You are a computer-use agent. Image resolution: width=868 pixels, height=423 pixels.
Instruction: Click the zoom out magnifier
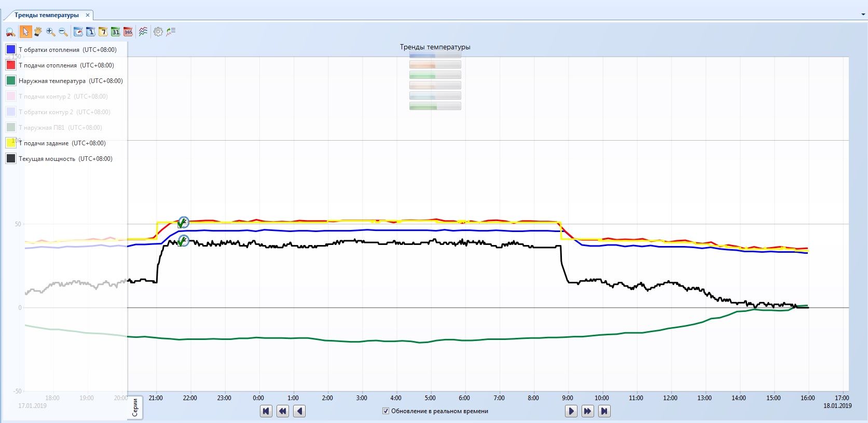63,32
